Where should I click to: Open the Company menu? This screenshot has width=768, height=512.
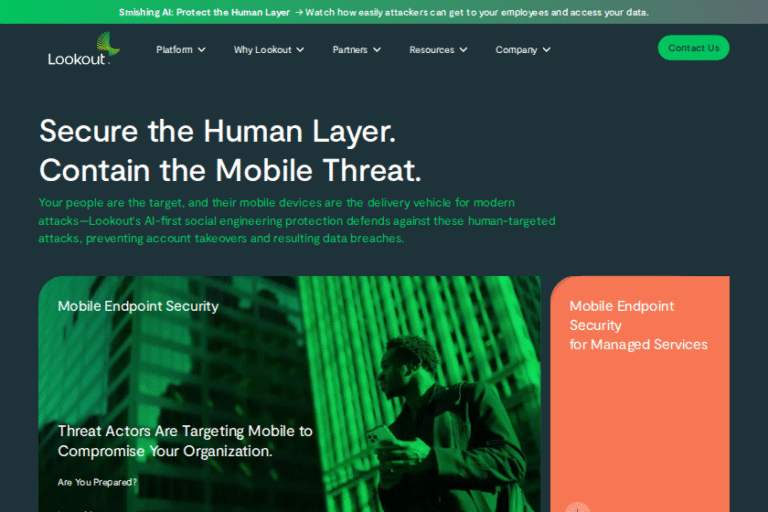point(523,49)
